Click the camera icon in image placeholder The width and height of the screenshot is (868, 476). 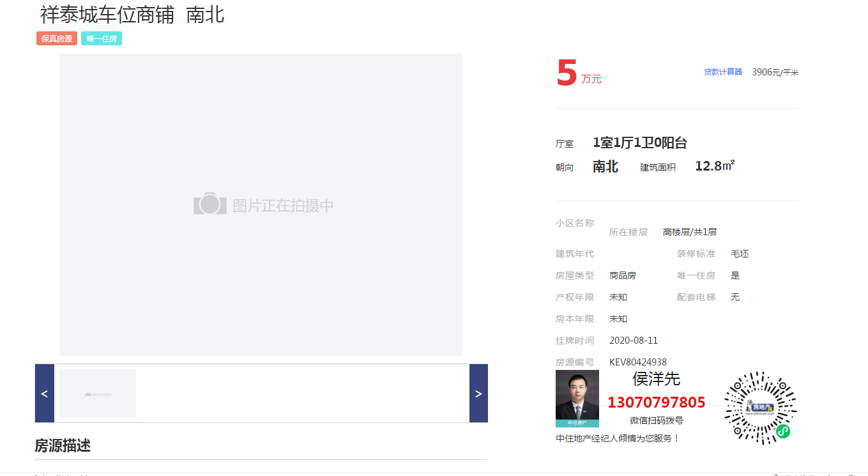[x=210, y=204]
